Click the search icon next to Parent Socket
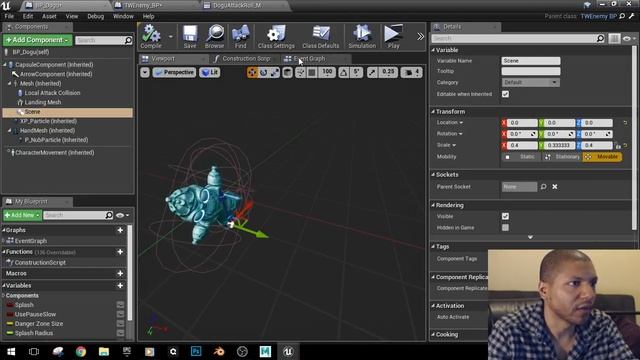Image resolution: width=640 pixels, height=360 pixels. pos(543,187)
